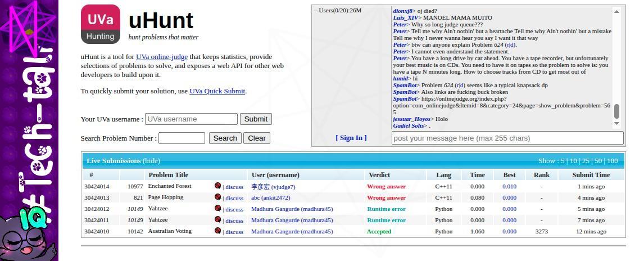Click the chat scrollbar down arrow
This screenshot has height=261, width=644.
click(x=616, y=123)
